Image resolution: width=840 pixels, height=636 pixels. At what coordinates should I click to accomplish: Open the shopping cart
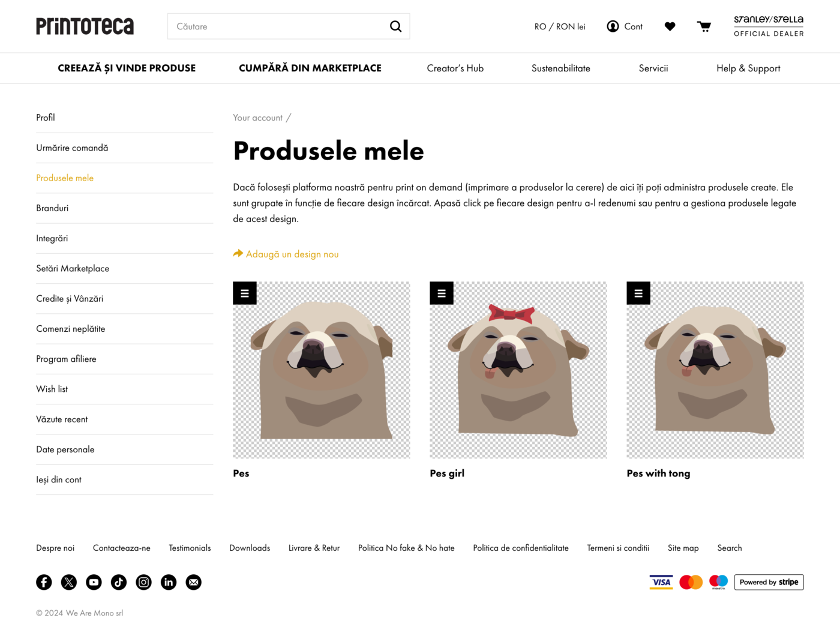(704, 26)
